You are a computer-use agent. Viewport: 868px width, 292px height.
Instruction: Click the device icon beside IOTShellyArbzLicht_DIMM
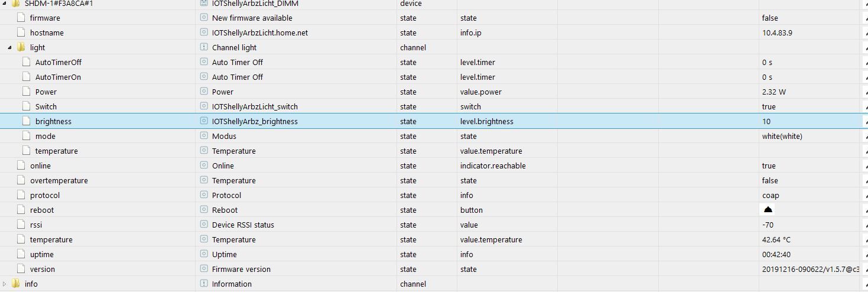(204, 4)
